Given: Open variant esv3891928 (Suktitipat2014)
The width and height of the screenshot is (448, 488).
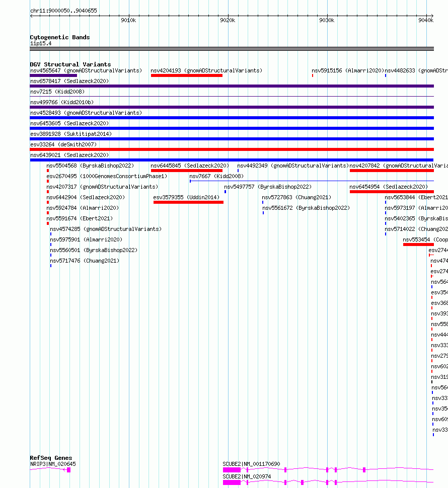Looking at the screenshot, I should coord(71,134).
